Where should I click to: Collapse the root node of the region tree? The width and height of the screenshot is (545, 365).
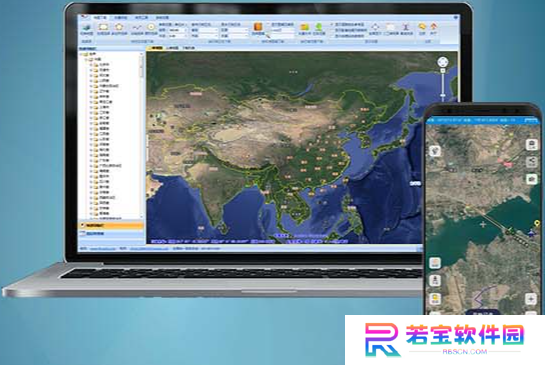(x=81, y=54)
